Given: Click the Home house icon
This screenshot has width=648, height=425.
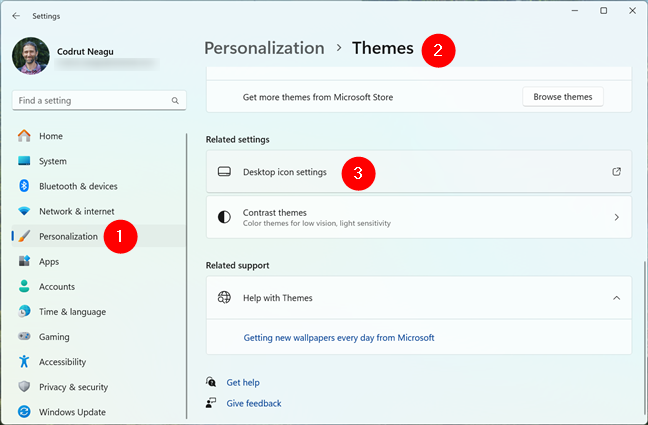Looking at the screenshot, I should 24,136.
